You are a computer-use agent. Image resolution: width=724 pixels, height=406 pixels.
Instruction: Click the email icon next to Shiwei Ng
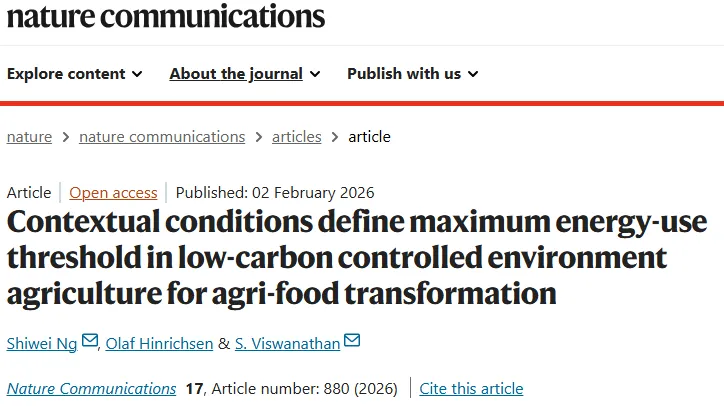point(90,341)
